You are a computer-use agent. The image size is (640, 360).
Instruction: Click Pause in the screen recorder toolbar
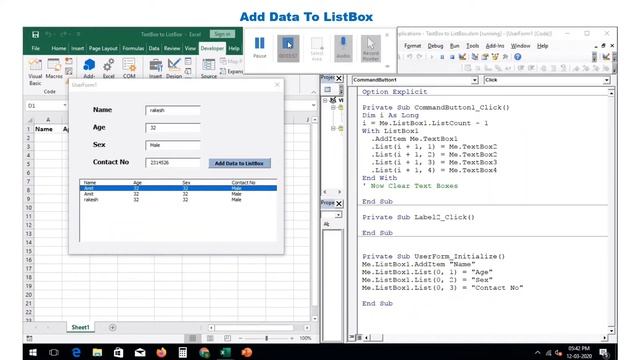click(260, 48)
